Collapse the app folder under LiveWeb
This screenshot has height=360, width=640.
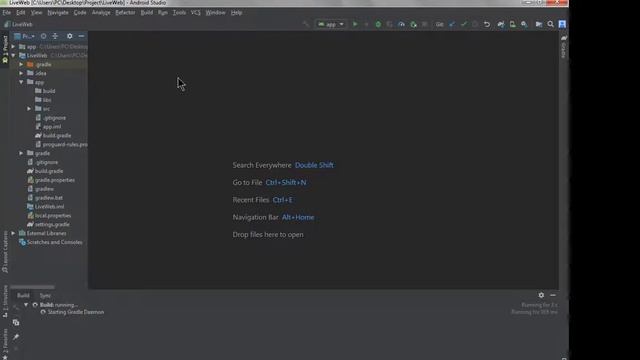pos(21,82)
